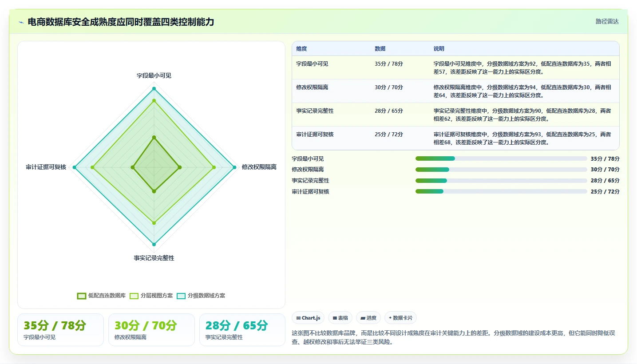Click the description mentioning 两者相差64
637x364 pixels.
pos(522,91)
